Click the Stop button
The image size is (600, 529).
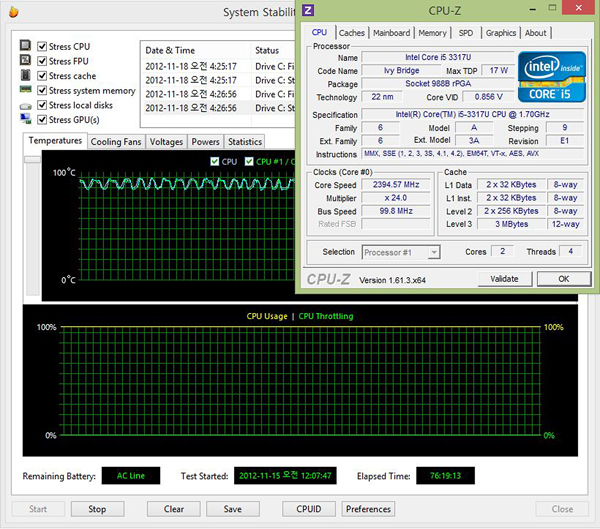click(97, 509)
